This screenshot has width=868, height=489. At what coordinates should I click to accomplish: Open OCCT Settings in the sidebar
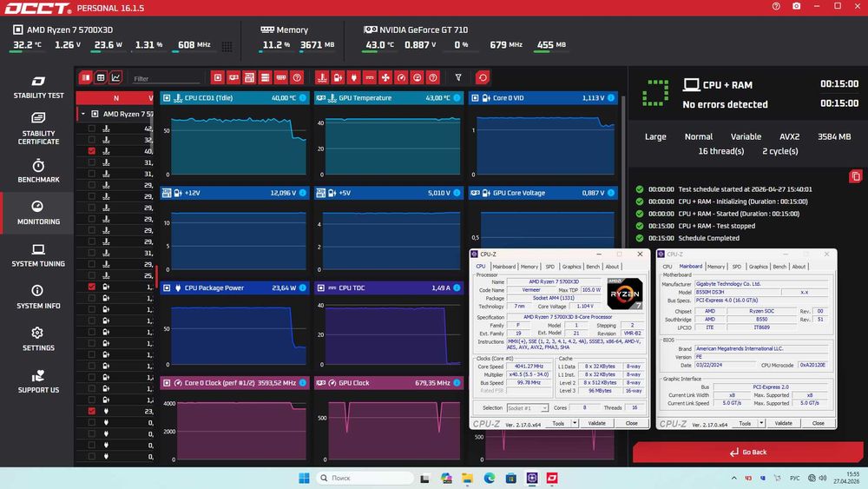(38, 340)
